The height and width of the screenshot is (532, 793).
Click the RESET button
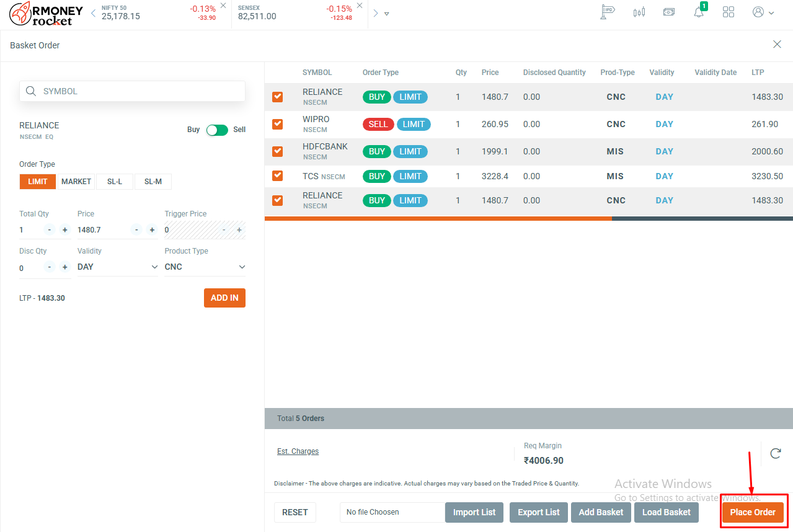tap(295, 512)
